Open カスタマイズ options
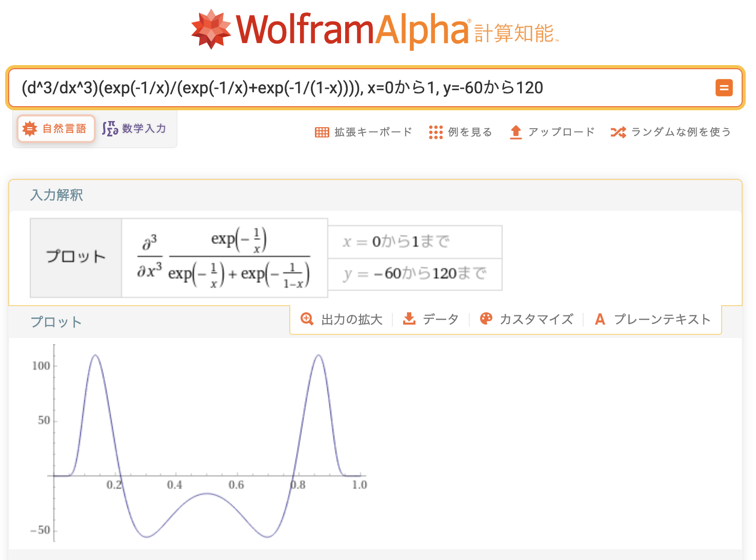 pos(526,319)
